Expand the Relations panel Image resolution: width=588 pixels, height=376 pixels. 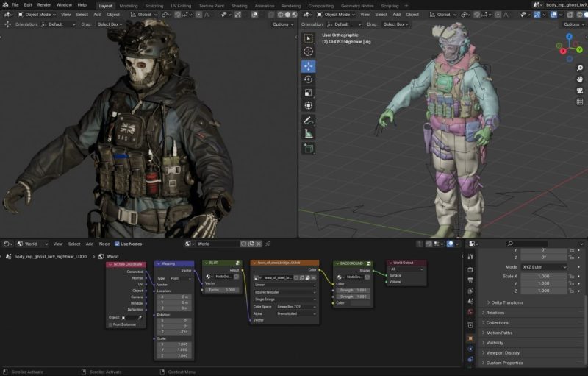(495, 313)
